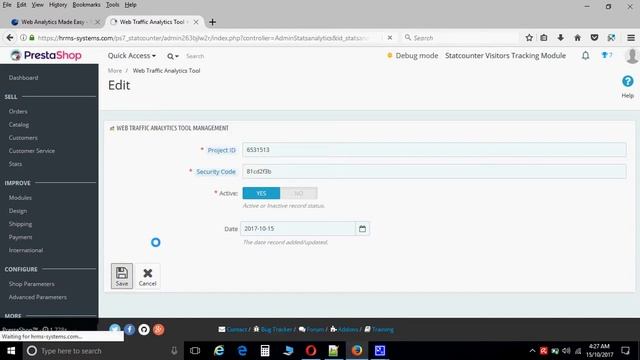
Task: Open Orders in sidebar
Action: [18, 111]
